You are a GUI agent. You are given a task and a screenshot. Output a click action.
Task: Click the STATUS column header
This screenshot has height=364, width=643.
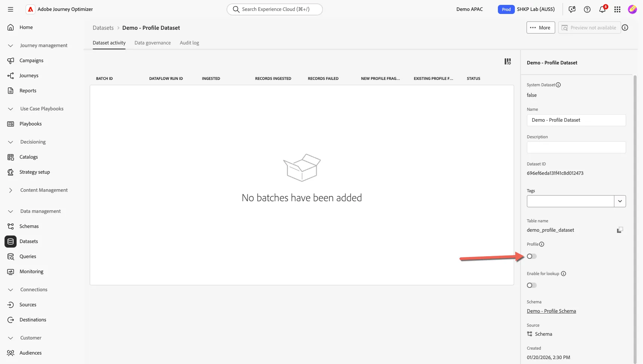(x=473, y=79)
